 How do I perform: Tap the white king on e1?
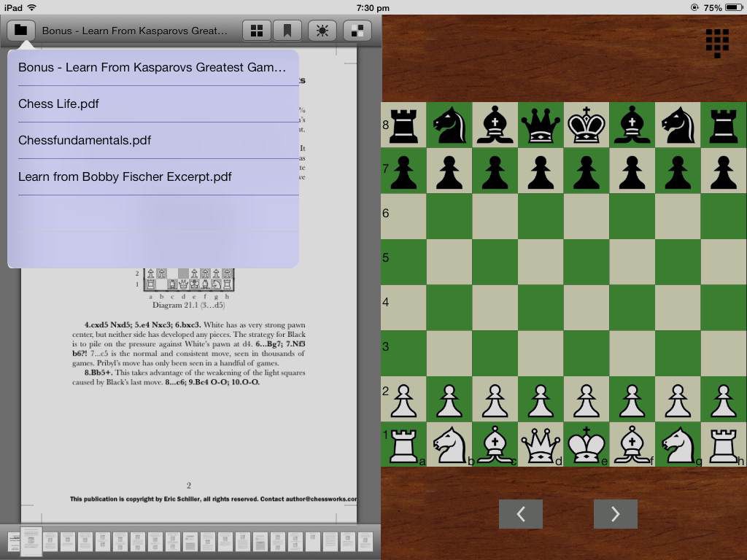(587, 444)
